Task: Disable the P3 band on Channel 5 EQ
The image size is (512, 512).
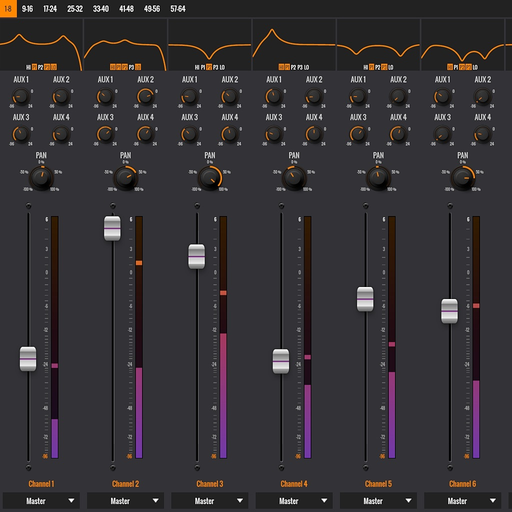Action: coord(384,67)
